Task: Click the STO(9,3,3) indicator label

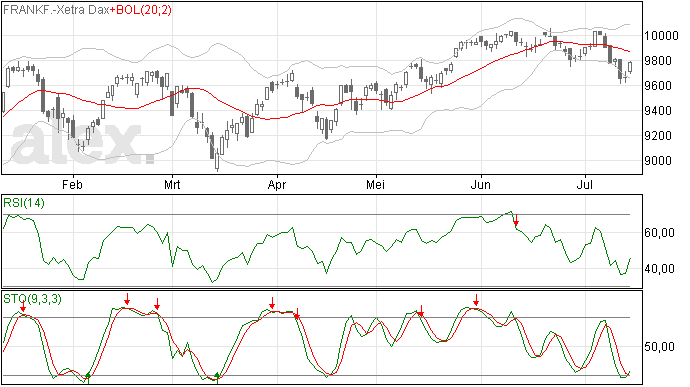Action: pyautogui.click(x=33, y=299)
